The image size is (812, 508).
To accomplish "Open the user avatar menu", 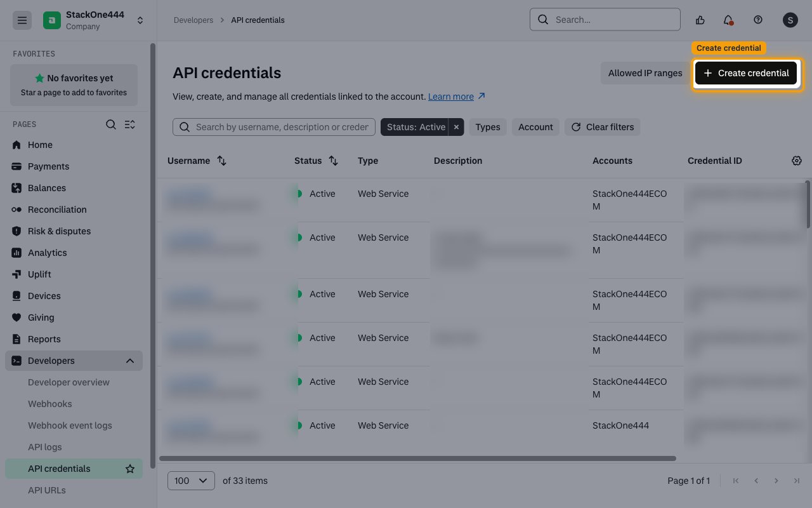I will 790,20.
